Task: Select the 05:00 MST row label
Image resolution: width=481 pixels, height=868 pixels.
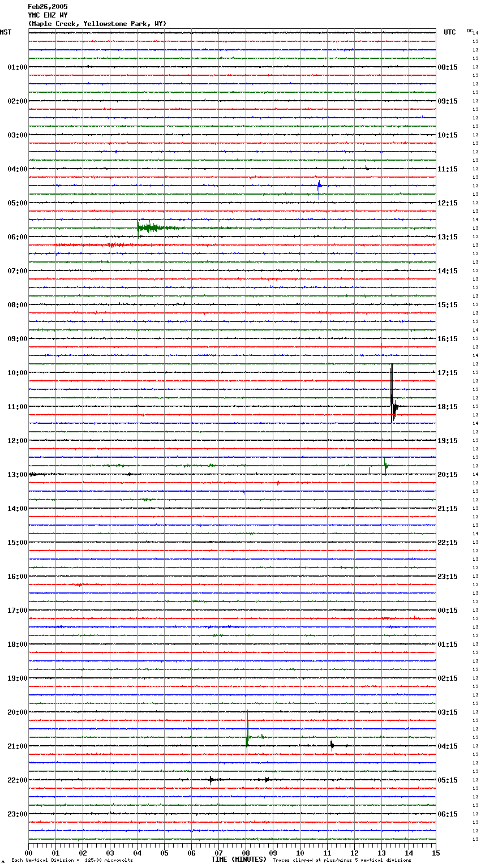Action: [18, 203]
